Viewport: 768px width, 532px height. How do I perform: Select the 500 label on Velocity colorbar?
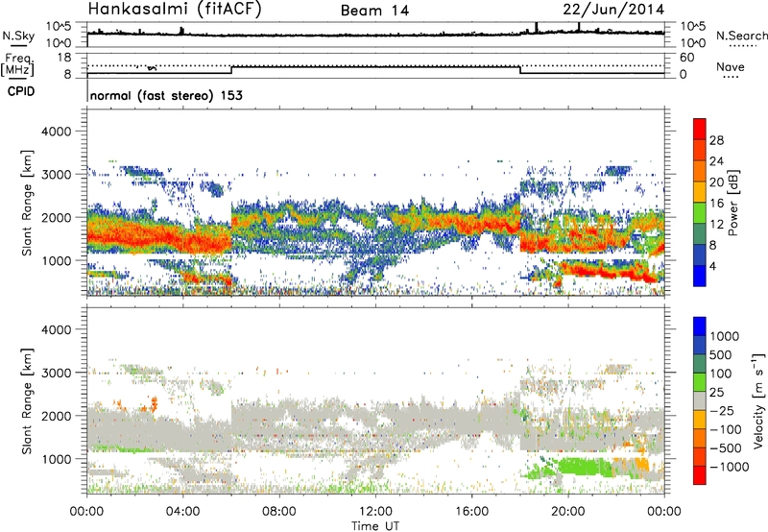[720, 355]
